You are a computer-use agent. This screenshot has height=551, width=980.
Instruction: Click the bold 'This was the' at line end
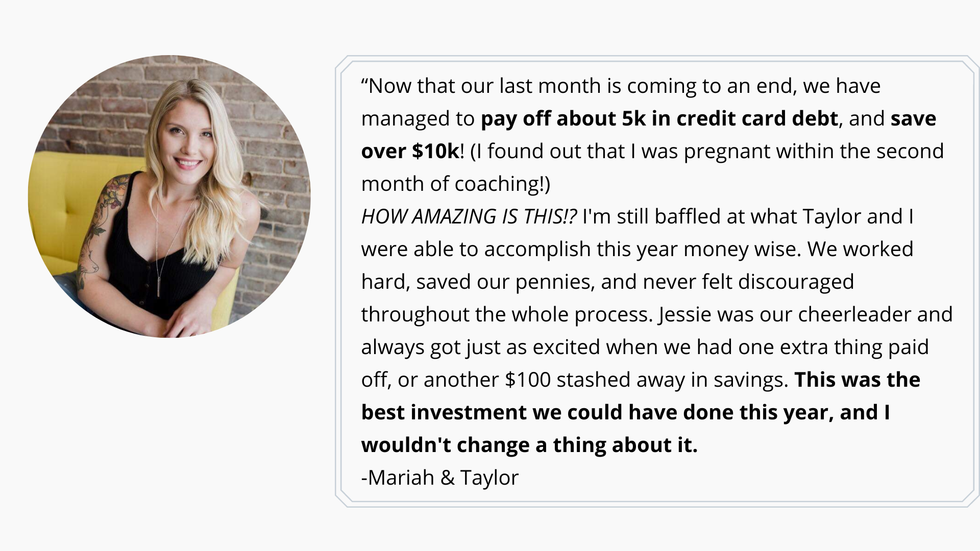coord(857,380)
